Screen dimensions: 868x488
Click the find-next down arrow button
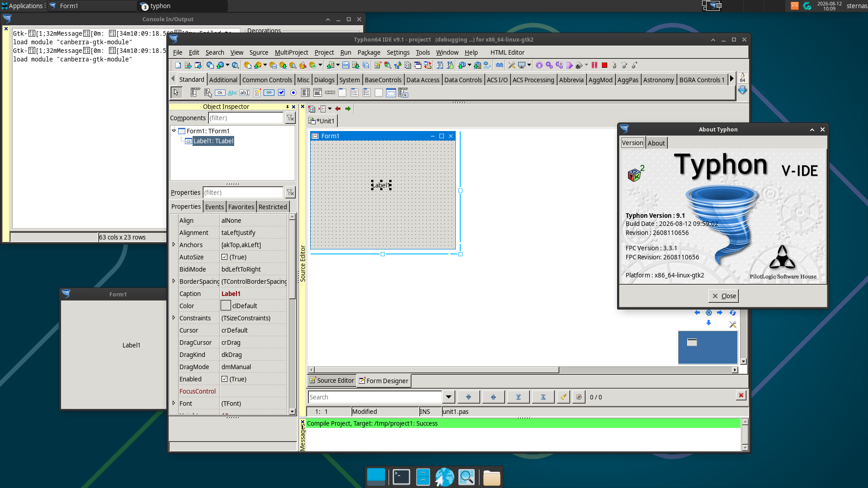pyautogui.click(x=468, y=397)
